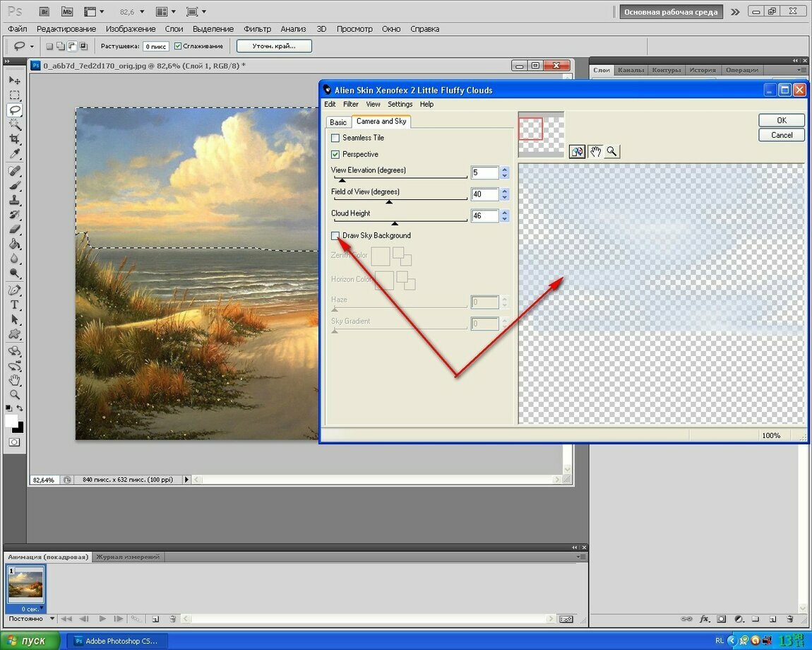This screenshot has height=650, width=812.
Task: Click the delete layer trash icon in Layers panel
Action: [789, 619]
